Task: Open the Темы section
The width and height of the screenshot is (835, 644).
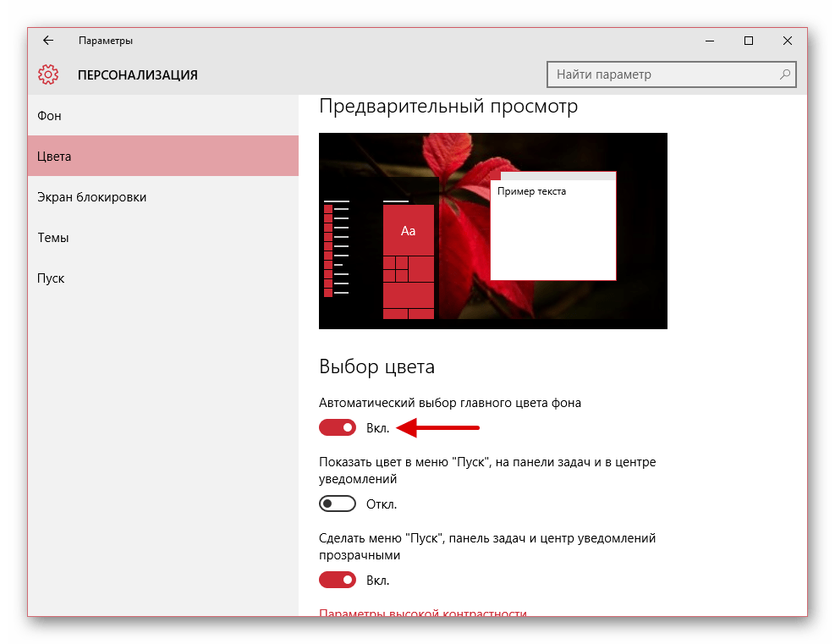Action: (53, 238)
